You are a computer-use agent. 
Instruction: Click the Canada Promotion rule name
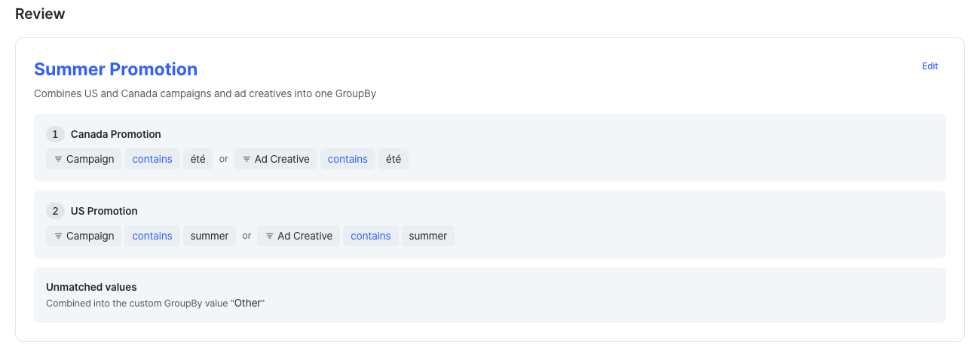pyautogui.click(x=116, y=134)
